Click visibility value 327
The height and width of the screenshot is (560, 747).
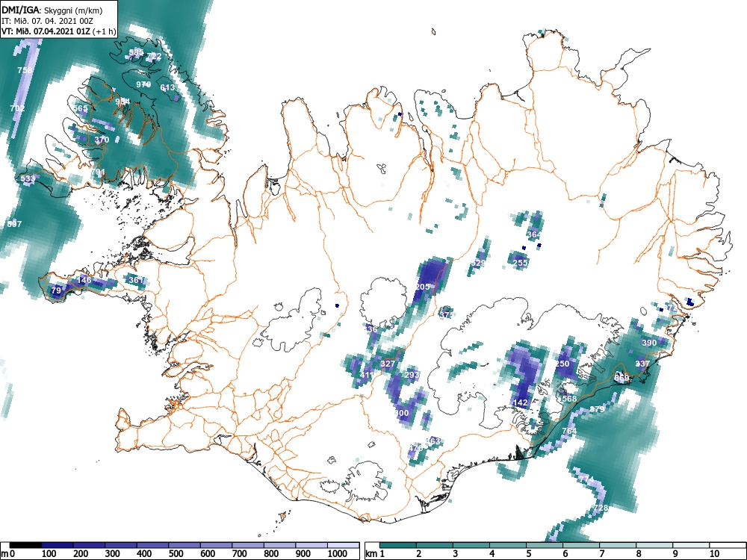(x=388, y=364)
